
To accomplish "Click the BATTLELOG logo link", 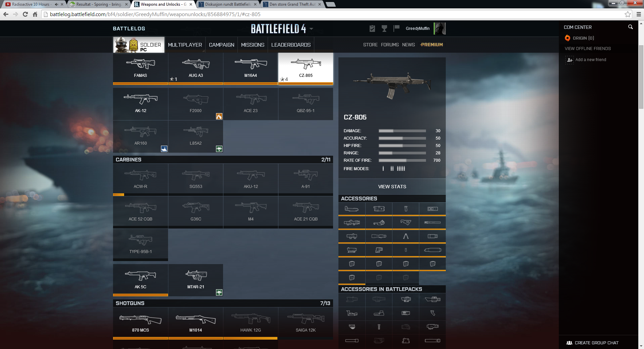I will 129,29.
